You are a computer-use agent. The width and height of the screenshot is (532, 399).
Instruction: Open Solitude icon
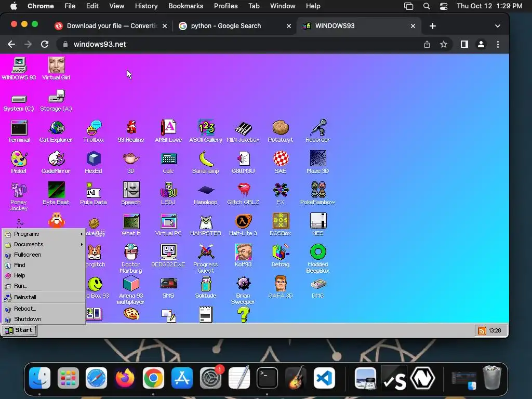[206, 287]
